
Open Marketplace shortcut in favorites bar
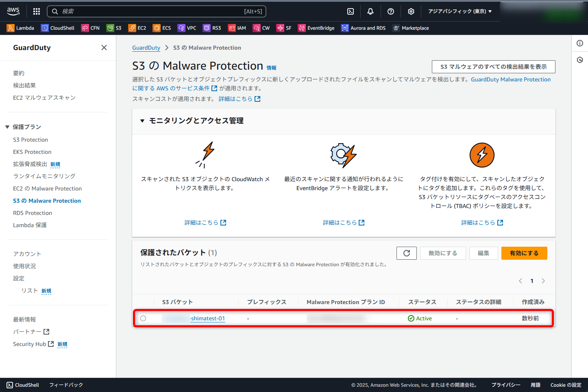click(x=410, y=28)
